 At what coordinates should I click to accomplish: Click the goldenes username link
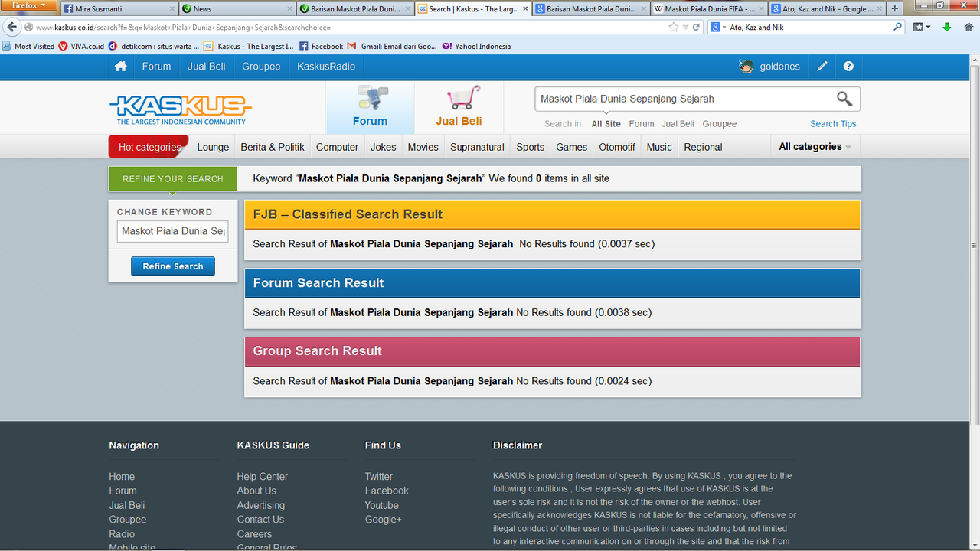[x=779, y=67]
